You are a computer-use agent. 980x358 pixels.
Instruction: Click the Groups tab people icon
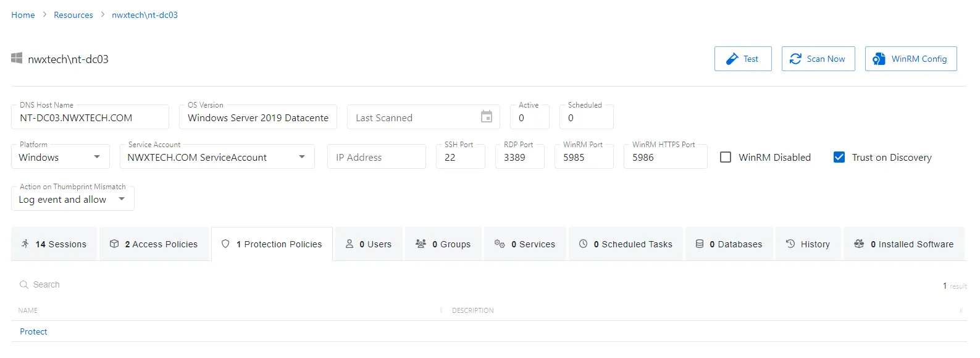click(421, 244)
